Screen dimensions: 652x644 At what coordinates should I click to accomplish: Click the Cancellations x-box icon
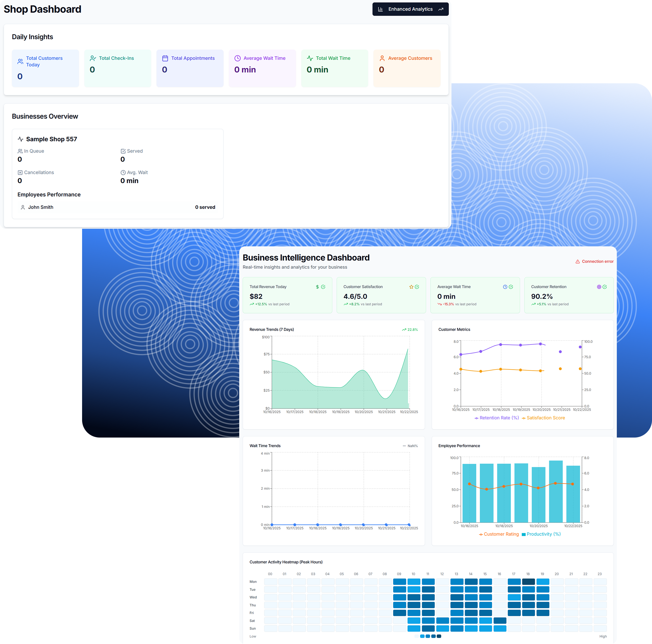[20, 172]
